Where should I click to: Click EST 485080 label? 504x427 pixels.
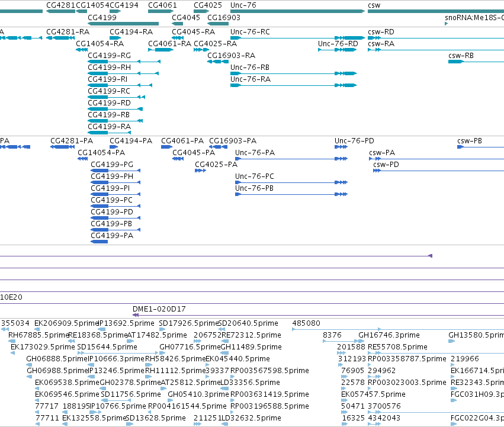(306, 323)
